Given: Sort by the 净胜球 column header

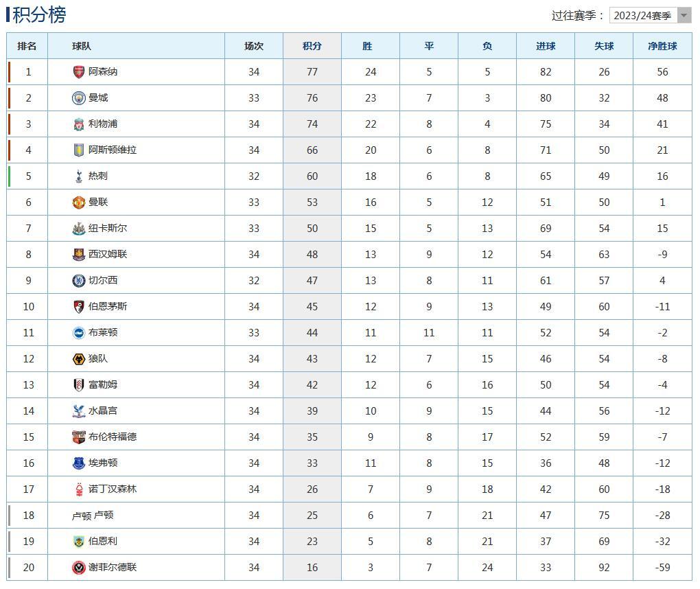Looking at the screenshot, I should (x=662, y=46).
